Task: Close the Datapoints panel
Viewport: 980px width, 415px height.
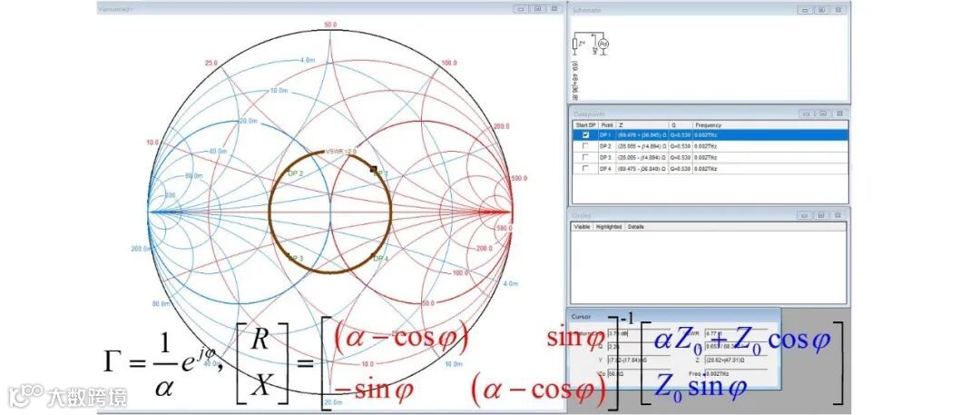Action: (838, 114)
